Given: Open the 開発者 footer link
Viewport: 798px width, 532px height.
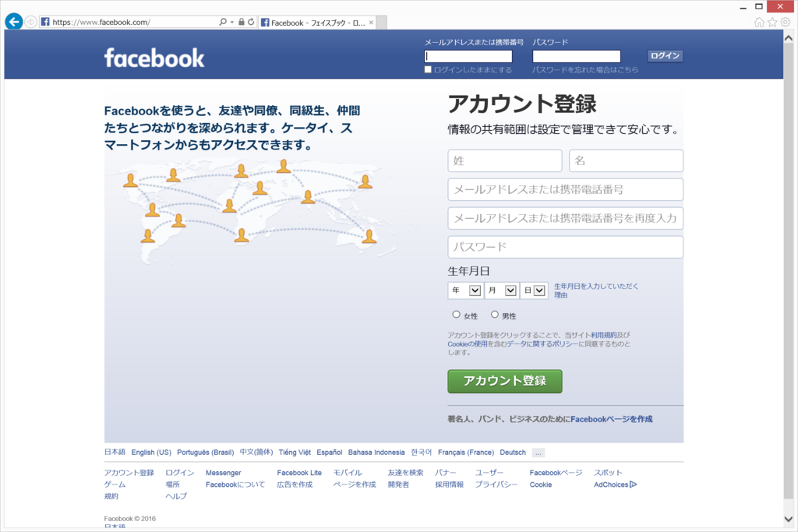Looking at the screenshot, I should tap(398, 484).
